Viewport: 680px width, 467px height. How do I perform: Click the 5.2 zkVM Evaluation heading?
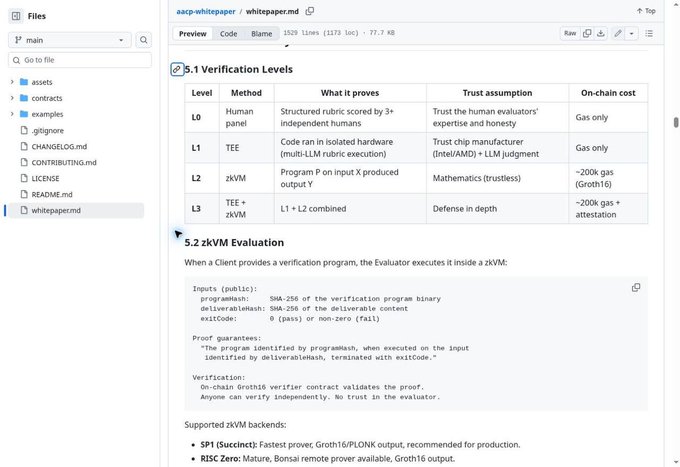point(234,242)
